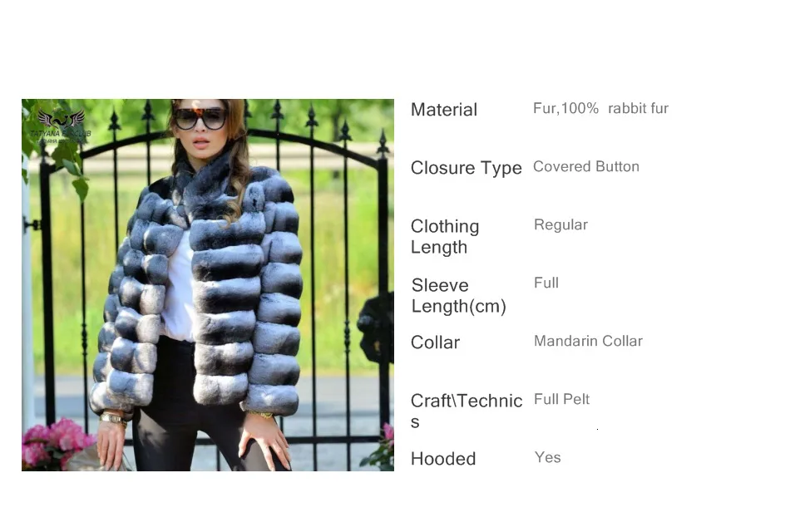This screenshot has height=532, width=790.
Task: Select the Craft\Technics label
Action: coord(467,411)
